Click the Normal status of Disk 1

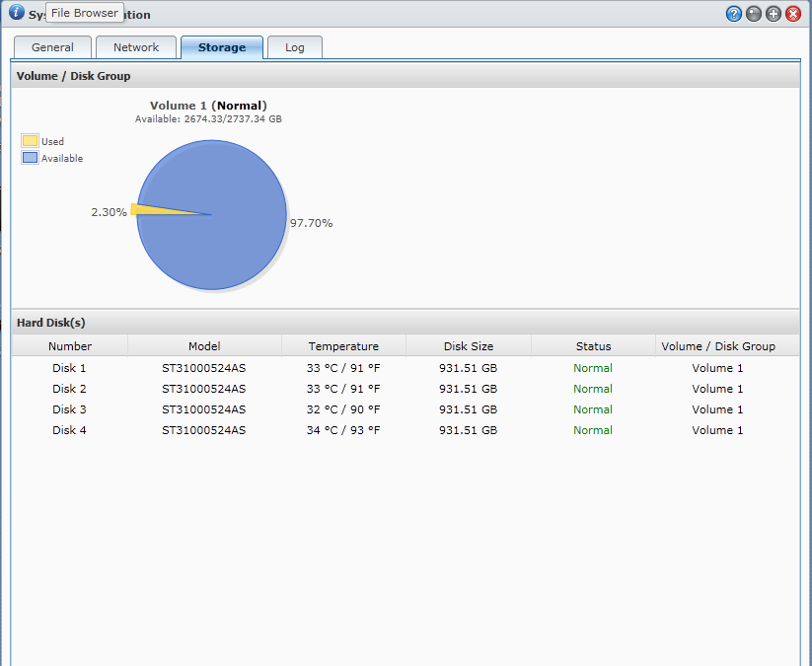pyautogui.click(x=593, y=368)
